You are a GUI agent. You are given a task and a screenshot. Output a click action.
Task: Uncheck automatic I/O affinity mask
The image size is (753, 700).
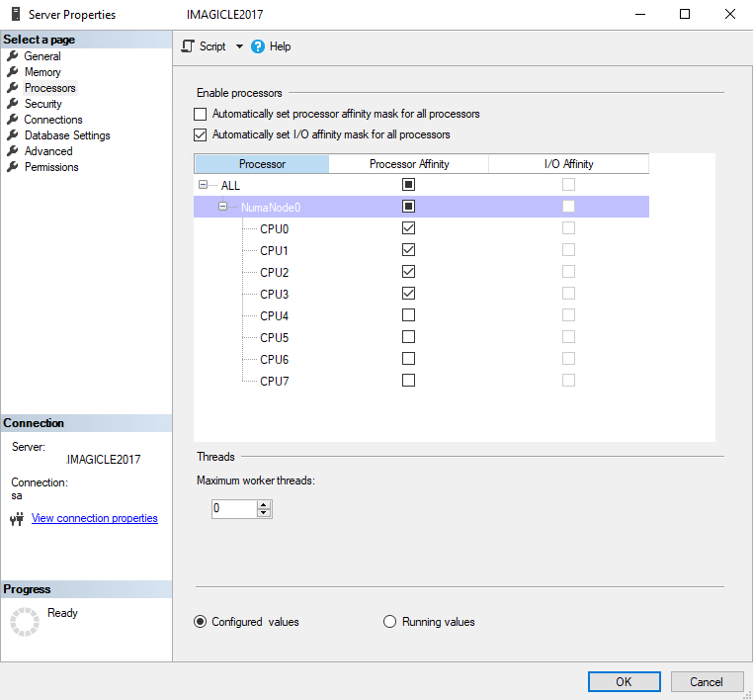click(x=202, y=134)
